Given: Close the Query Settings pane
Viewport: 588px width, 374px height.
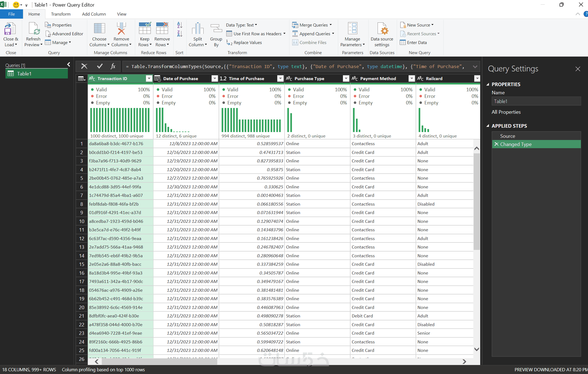Looking at the screenshot, I should pos(578,69).
